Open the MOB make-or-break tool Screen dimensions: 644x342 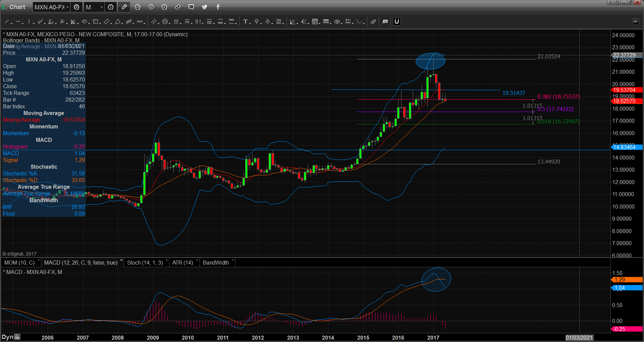326,21
